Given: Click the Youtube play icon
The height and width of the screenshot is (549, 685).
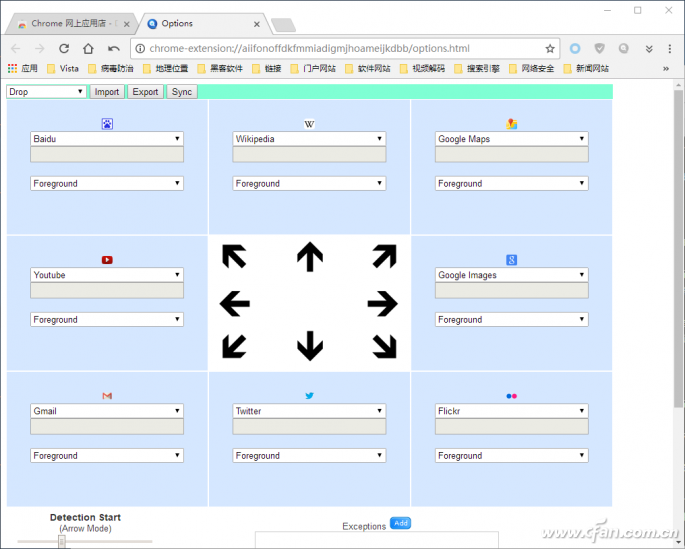Looking at the screenshot, I should 107,260.
